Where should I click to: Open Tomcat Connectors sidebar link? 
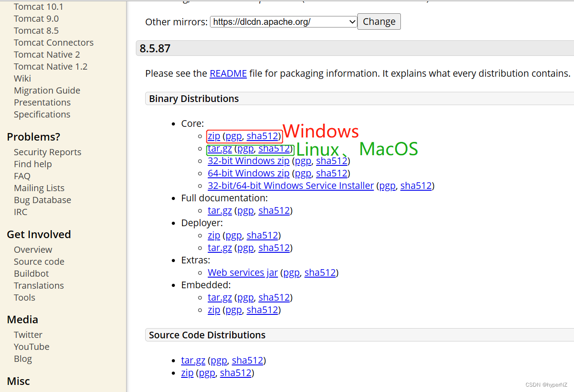point(54,43)
